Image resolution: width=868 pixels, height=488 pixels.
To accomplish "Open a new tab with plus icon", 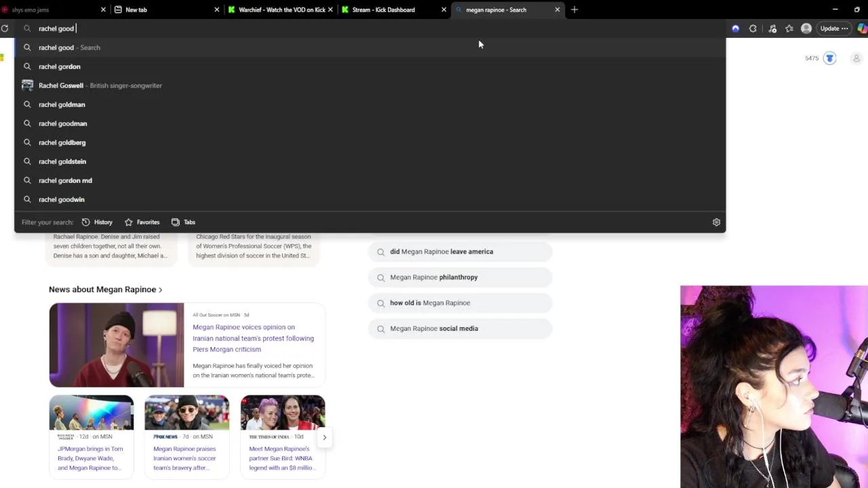I will [x=574, y=9].
